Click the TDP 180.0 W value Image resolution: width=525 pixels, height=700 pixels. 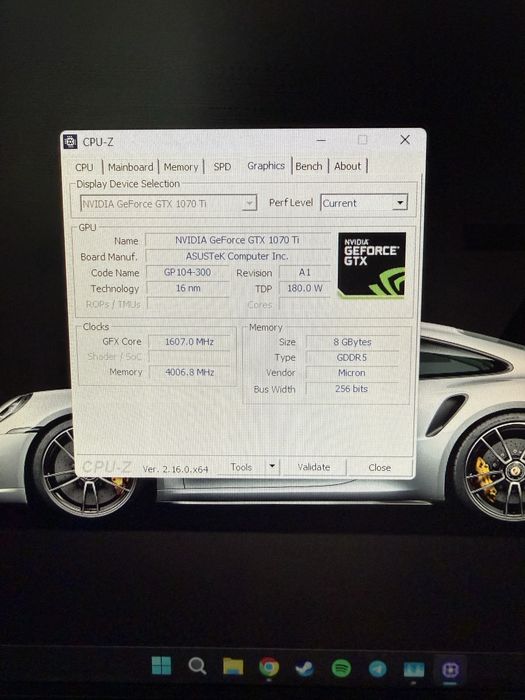coord(304,288)
